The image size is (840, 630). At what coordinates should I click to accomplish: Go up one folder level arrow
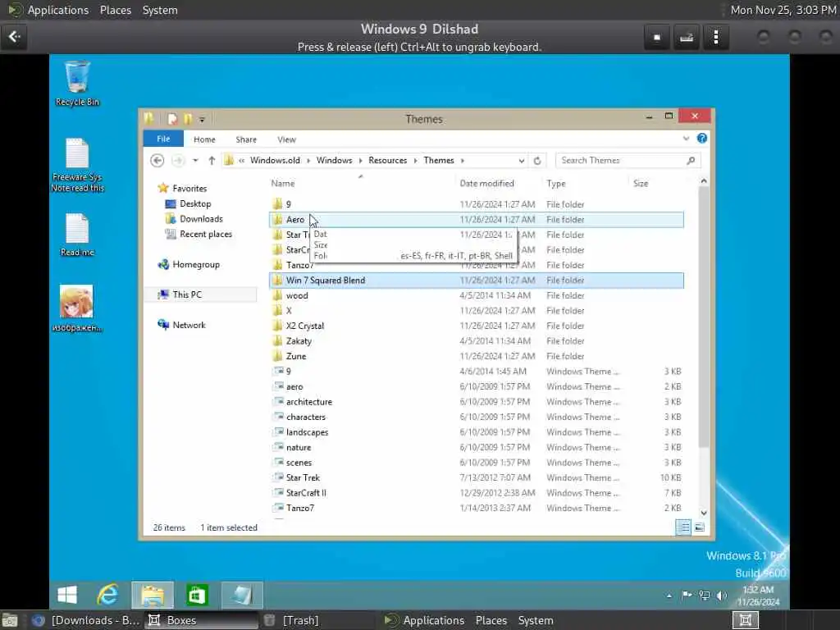pyautogui.click(x=212, y=160)
